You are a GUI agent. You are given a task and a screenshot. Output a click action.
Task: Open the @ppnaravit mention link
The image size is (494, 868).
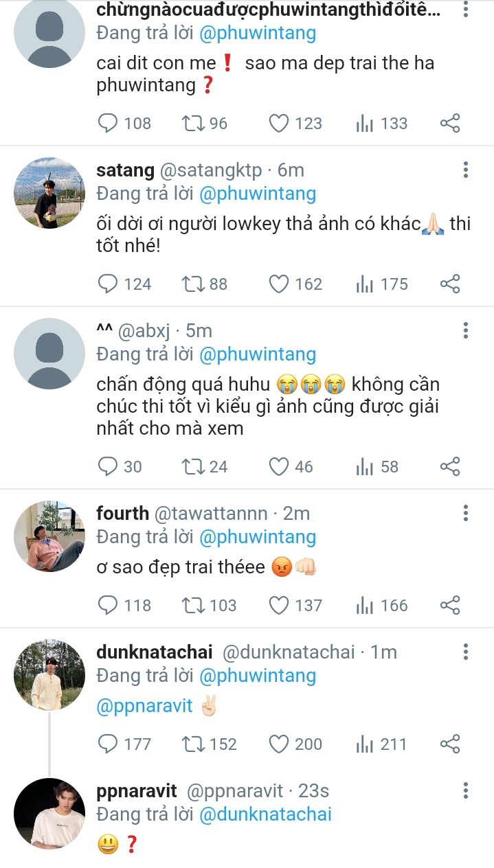(x=145, y=706)
